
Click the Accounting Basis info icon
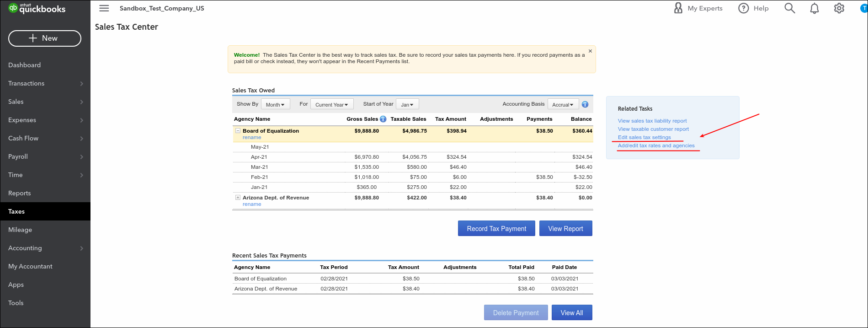pyautogui.click(x=585, y=104)
